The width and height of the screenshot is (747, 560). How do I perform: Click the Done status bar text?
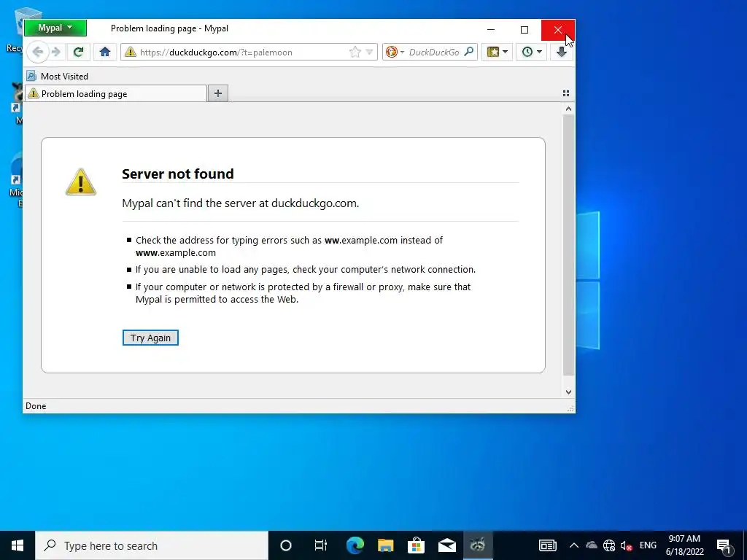(x=36, y=406)
